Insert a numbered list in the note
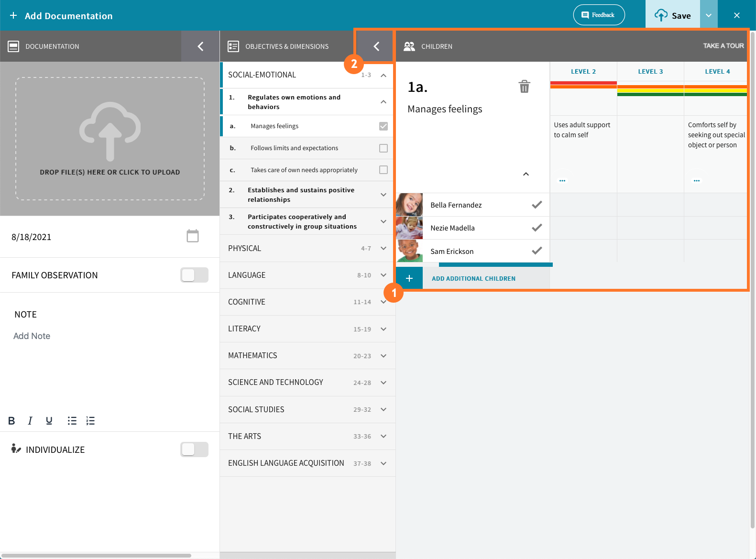 click(x=90, y=421)
